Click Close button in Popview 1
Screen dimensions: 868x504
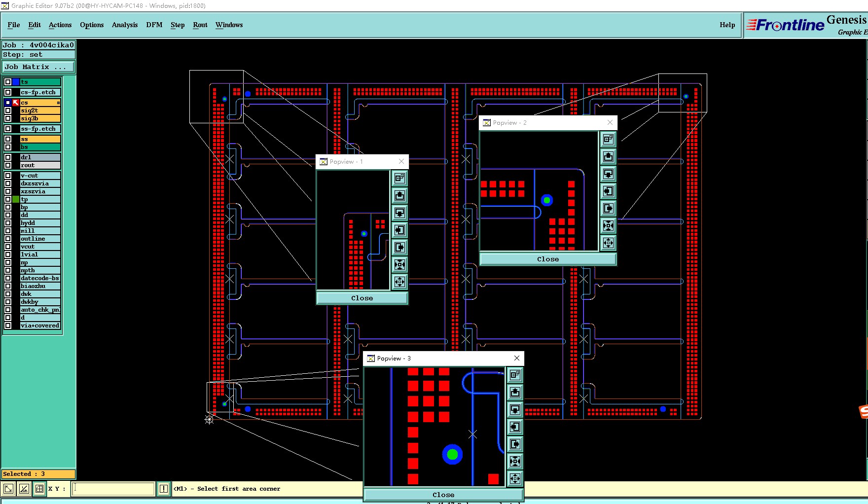tap(362, 298)
